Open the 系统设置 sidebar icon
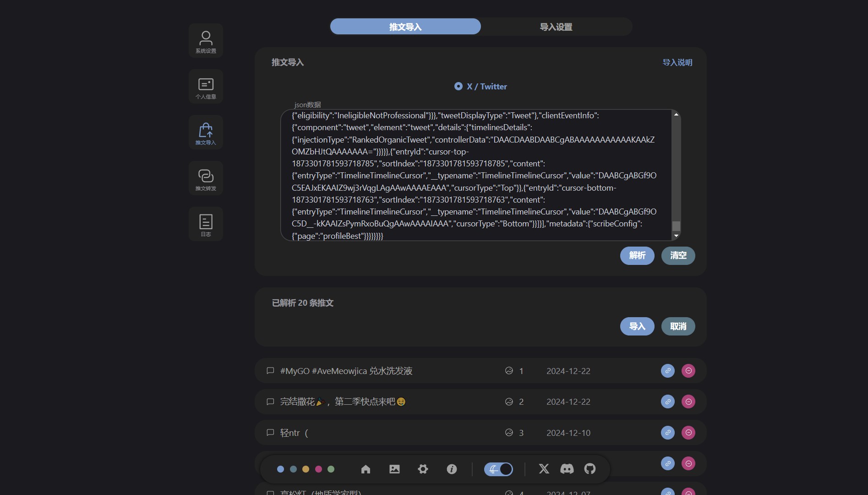 (206, 41)
